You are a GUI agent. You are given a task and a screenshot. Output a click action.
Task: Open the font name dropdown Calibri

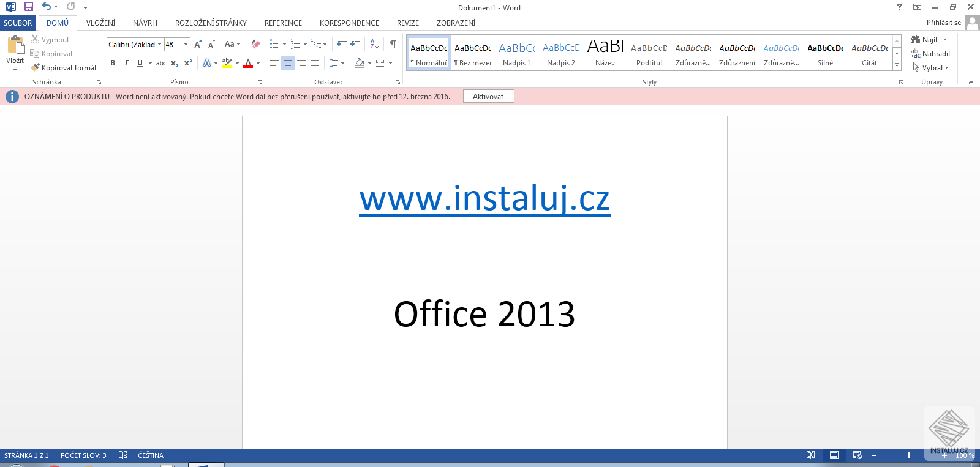tap(159, 45)
